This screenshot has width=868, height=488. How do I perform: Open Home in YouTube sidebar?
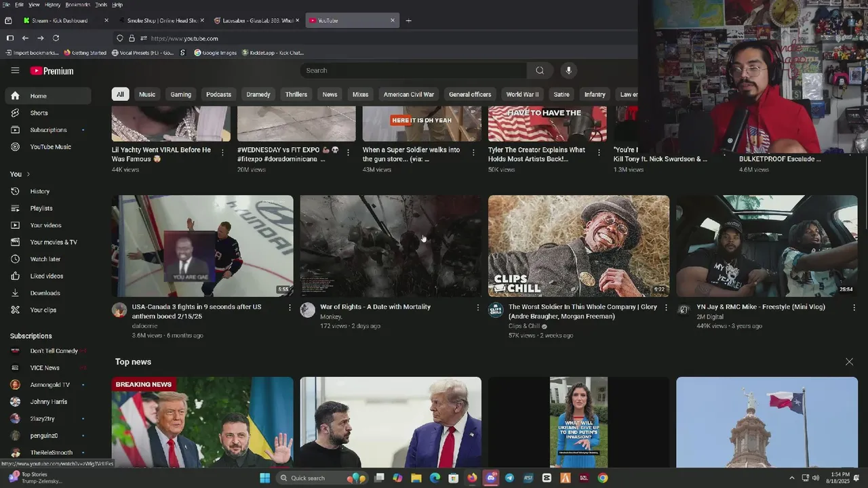(x=47, y=96)
